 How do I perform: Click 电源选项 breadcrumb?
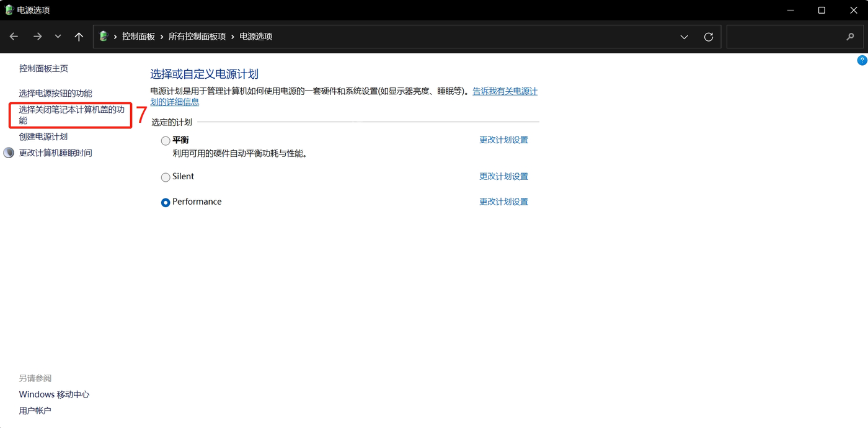[256, 37]
